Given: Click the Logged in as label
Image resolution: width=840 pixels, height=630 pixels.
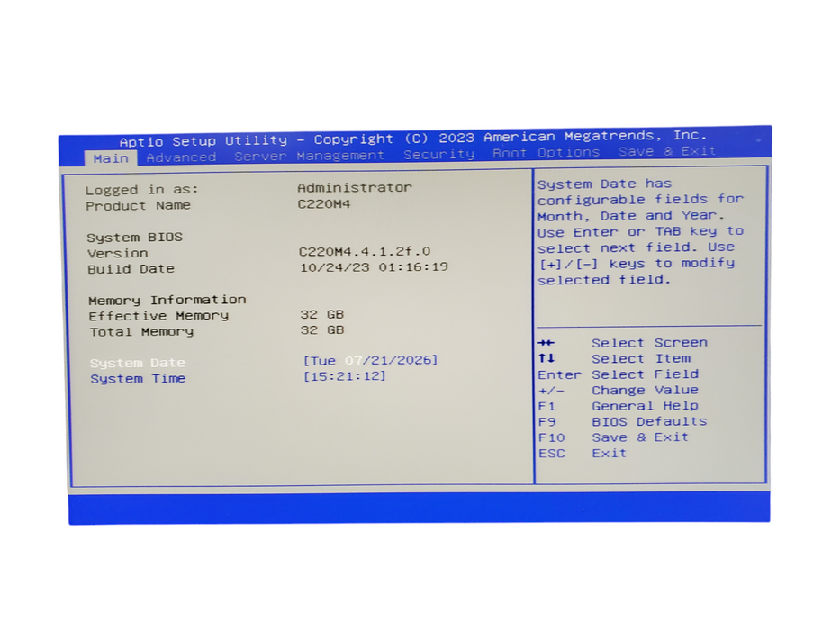Looking at the screenshot, I should tap(142, 190).
